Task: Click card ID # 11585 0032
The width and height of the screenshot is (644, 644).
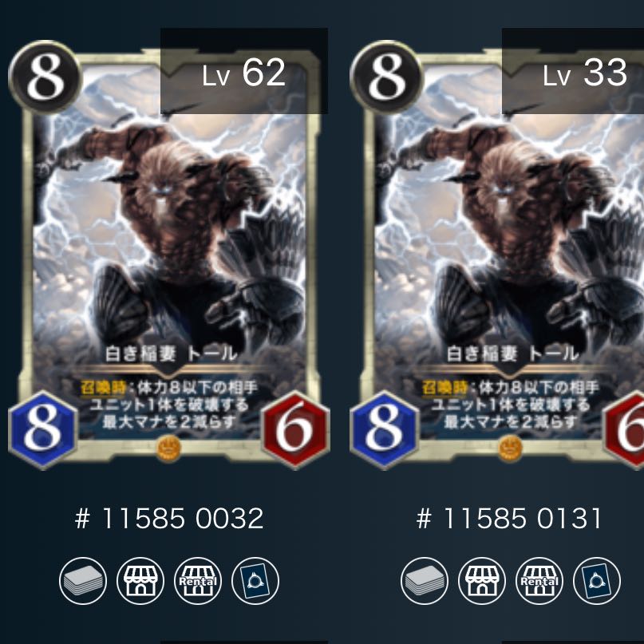Action: (x=169, y=519)
